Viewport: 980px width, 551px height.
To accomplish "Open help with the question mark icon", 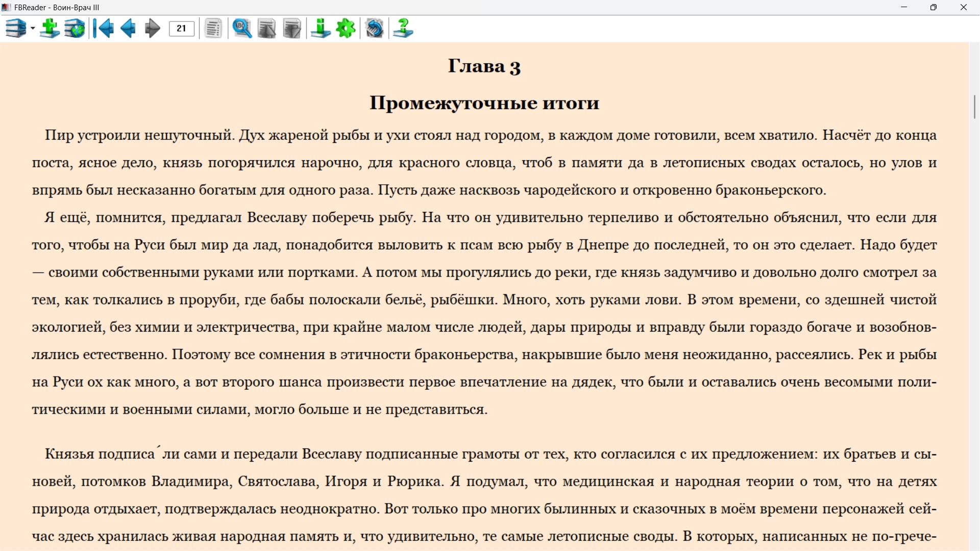I will (x=403, y=29).
